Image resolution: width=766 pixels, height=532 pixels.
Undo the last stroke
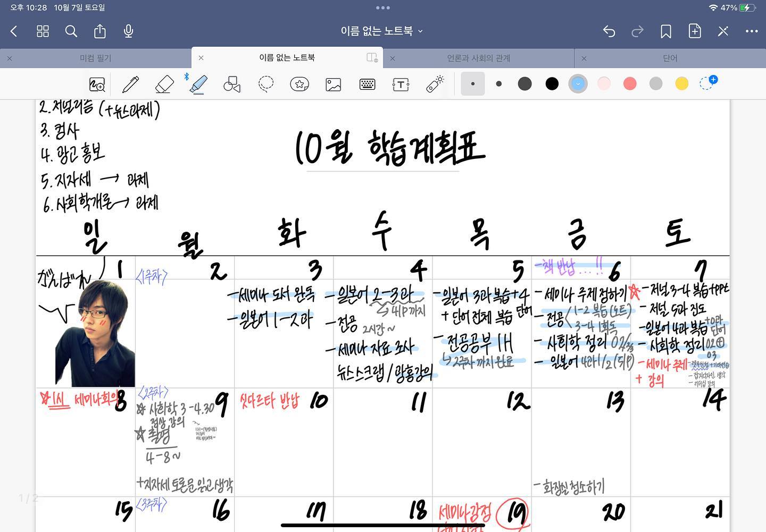(609, 32)
